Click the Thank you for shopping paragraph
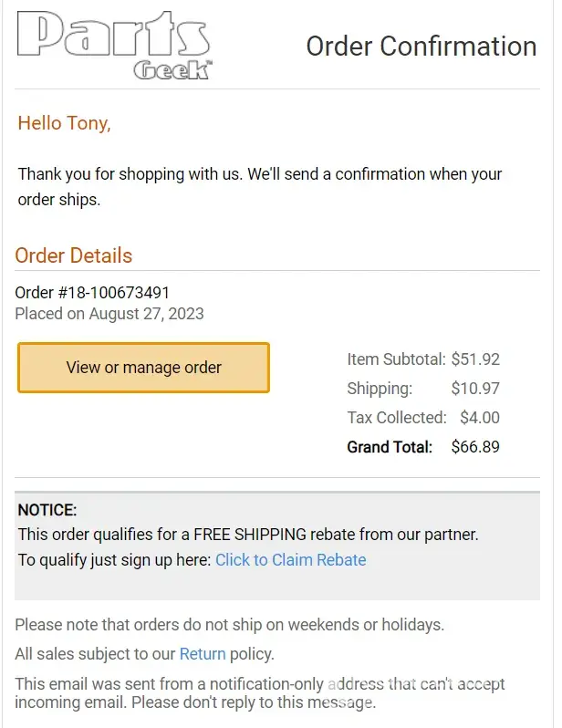 click(x=260, y=186)
